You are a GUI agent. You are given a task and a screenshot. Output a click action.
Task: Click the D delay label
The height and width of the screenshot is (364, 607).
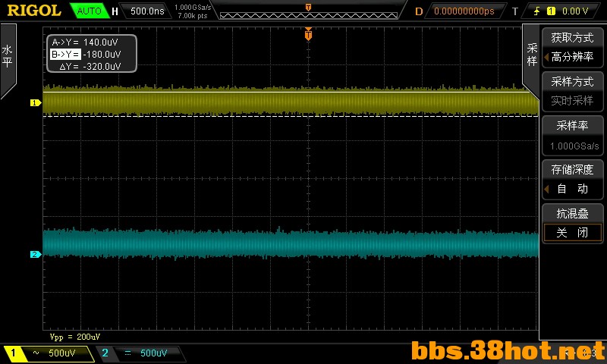point(419,11)
